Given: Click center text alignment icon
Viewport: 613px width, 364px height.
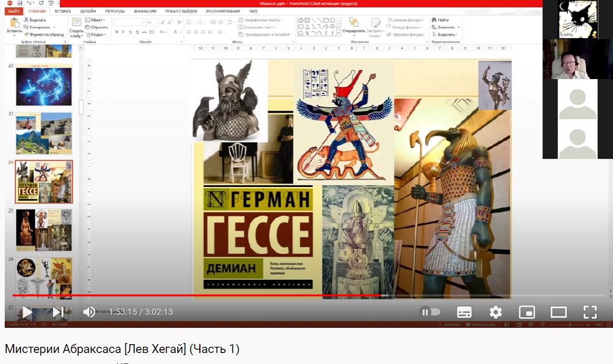Looking at the screenshot, I should click(x=196, y=32).
